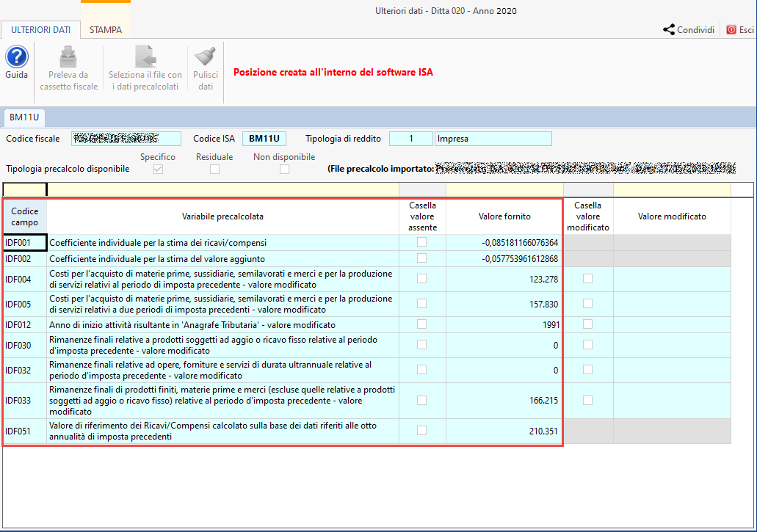757x532 pixels.
Task: Click the value 166.215
Action: [543, 401]
